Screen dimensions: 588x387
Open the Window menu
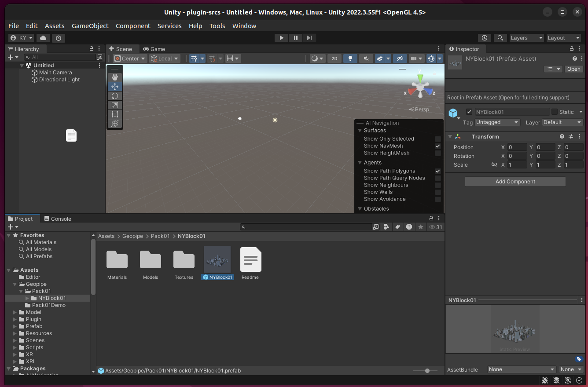point(244,26)
